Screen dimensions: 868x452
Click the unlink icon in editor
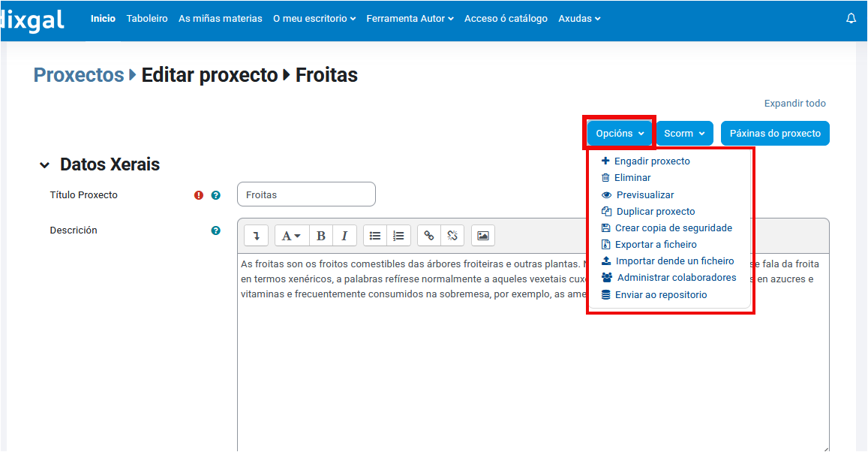pyautogui.click(x=452, y=236)
